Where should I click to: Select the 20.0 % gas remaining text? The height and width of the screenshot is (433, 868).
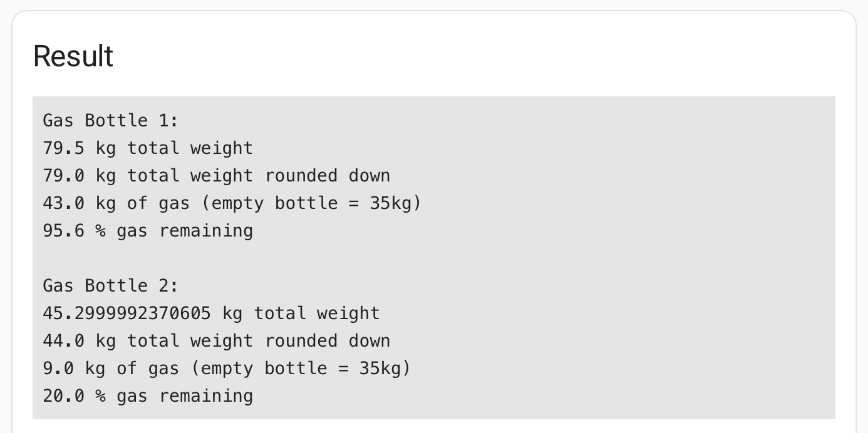[x=148, y=395]
